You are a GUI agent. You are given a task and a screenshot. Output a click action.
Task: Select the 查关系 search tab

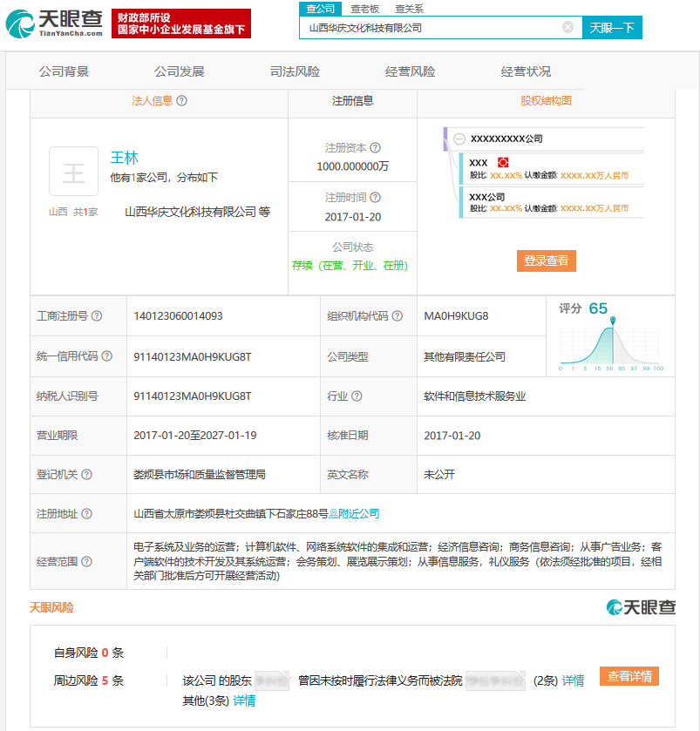(409, 9)
